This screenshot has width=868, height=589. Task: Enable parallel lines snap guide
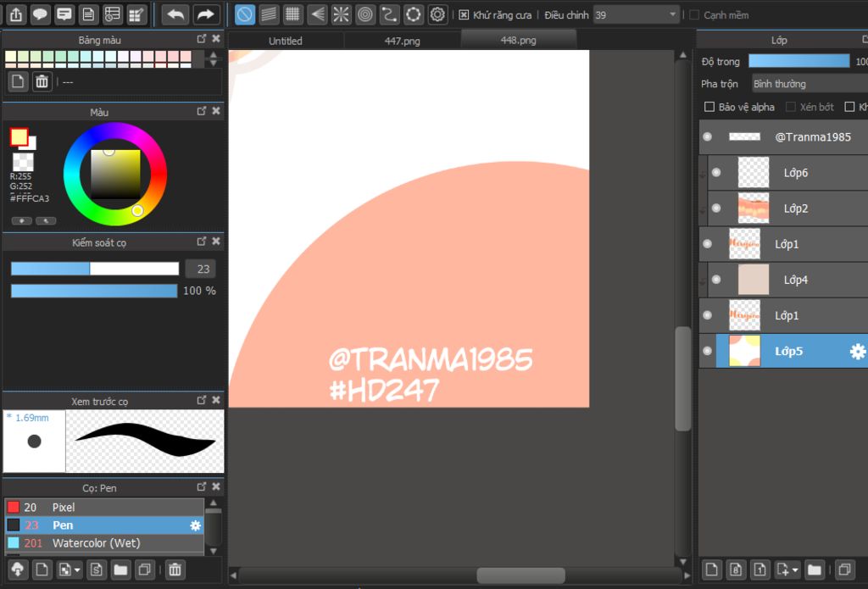coord(269,14)
